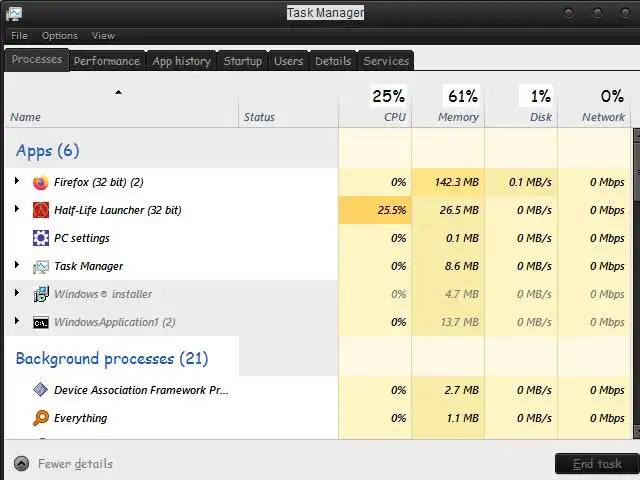Click the End task button
640x480 pixels.
tap(597, 464)
